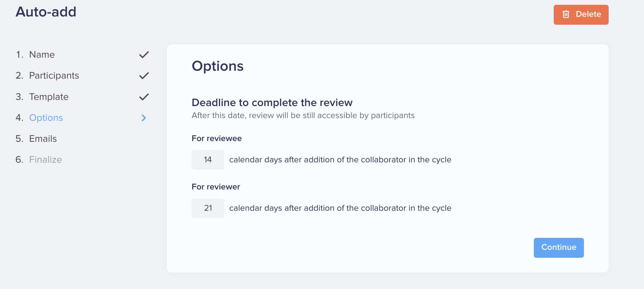Edit the reviewer deadline days field
The height and width of the screenshot is (289, 644).
coord(208,208)
